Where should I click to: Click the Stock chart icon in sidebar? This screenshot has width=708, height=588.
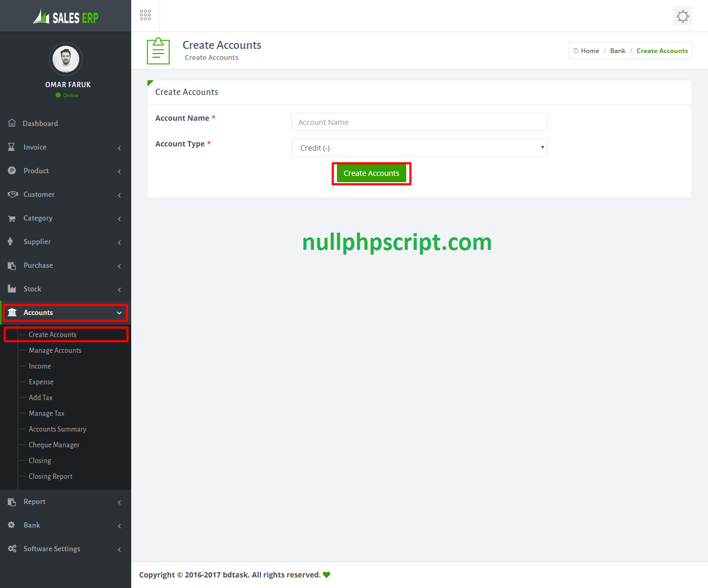(x=12, y=289)
